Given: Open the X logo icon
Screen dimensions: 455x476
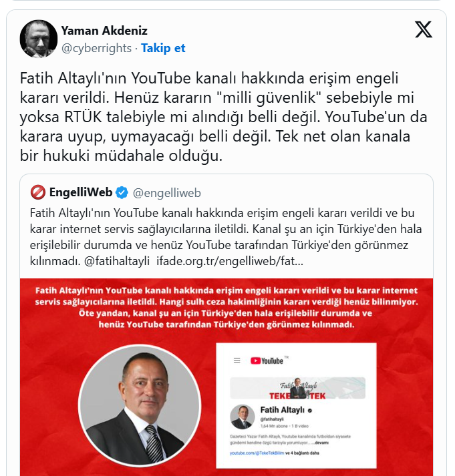Looking at the screenshot, I should point(424,29).
